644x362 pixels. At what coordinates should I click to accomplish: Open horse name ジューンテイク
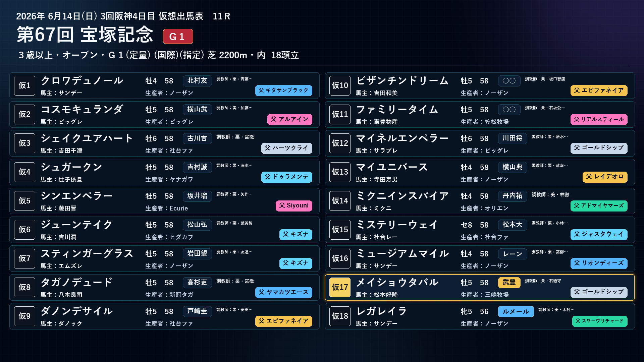[x=76, y=225]
